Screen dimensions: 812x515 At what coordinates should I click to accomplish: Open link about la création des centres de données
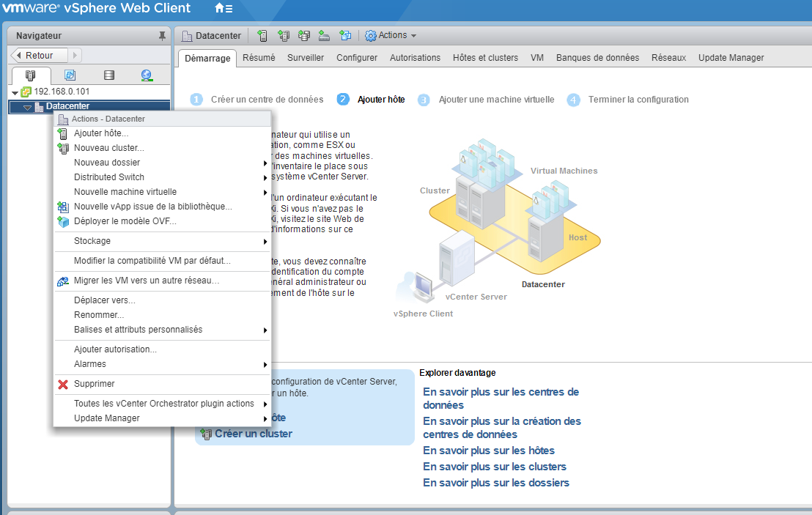[502, 428]
